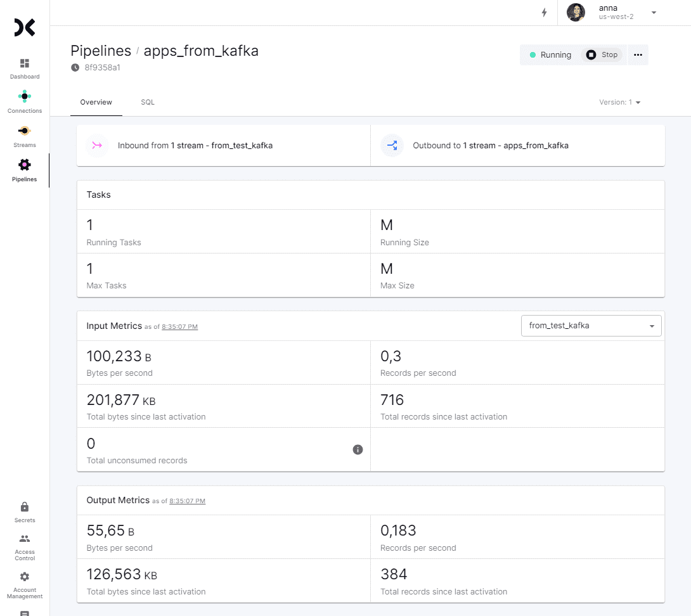Open Account Management gear icon
691x616 pixels.
coord(25,577)
